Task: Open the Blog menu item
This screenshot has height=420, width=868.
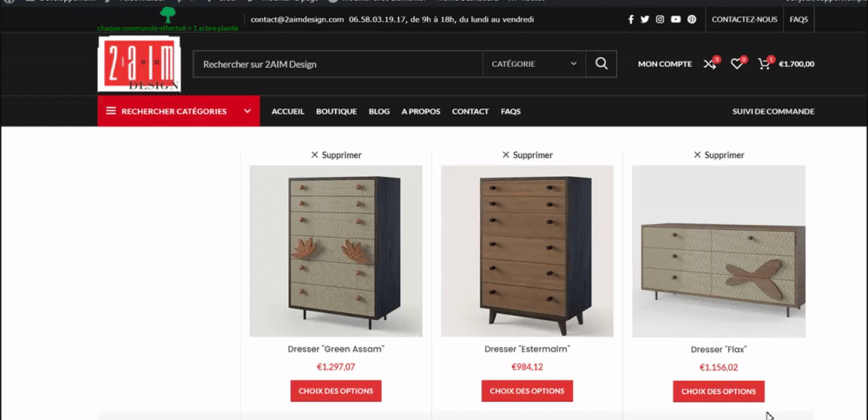Action: (x=379, y=111)
